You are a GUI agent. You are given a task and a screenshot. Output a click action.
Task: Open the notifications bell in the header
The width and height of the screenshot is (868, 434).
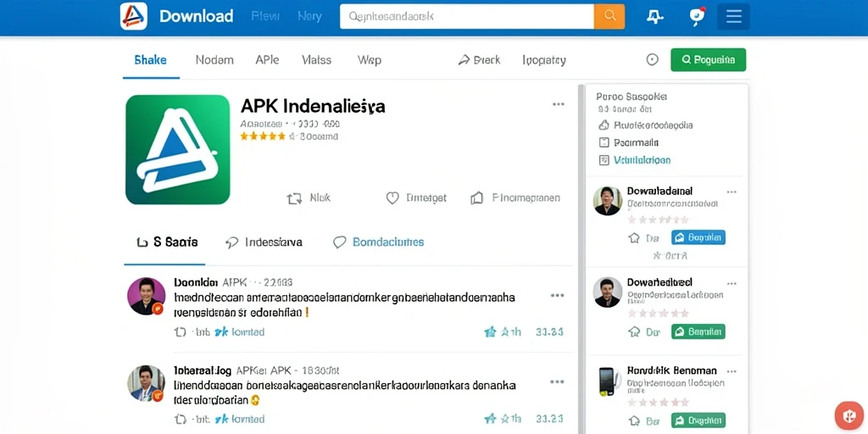coord(655,17)
